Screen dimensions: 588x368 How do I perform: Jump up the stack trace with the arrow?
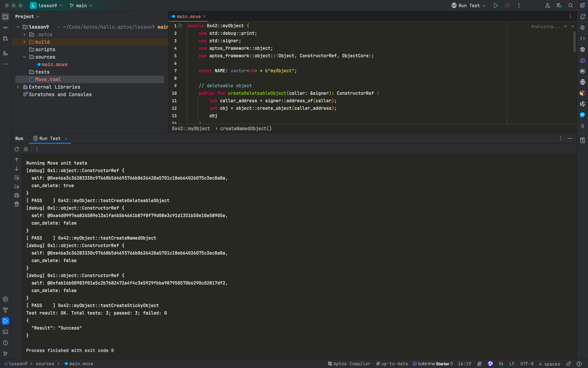click(x=17, y=160)
